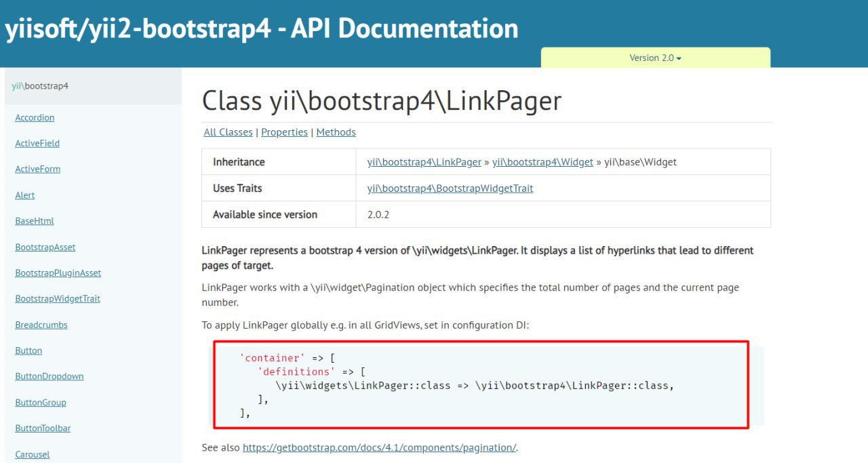Go to the Alert class page

point(24,195)
